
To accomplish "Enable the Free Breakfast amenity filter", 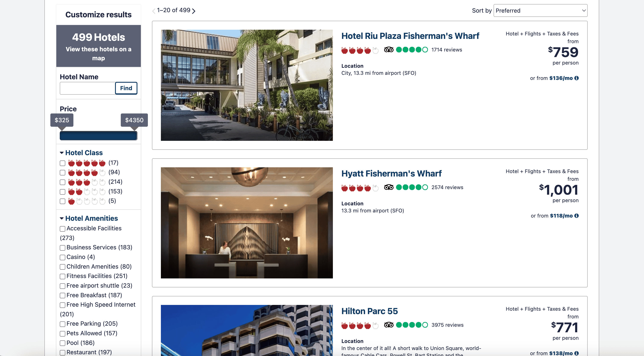I will coord(63,295).
